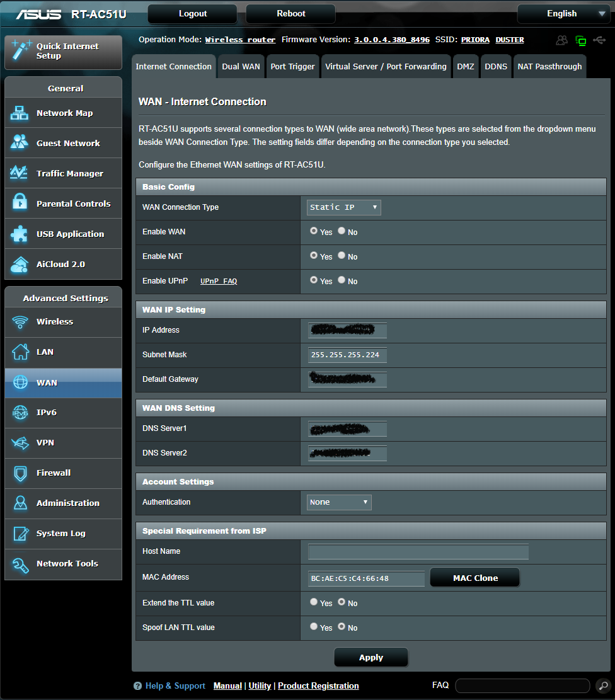This screenshot has width=615, height=700.
Task: Click the Apply button
Action: [371, 658]
